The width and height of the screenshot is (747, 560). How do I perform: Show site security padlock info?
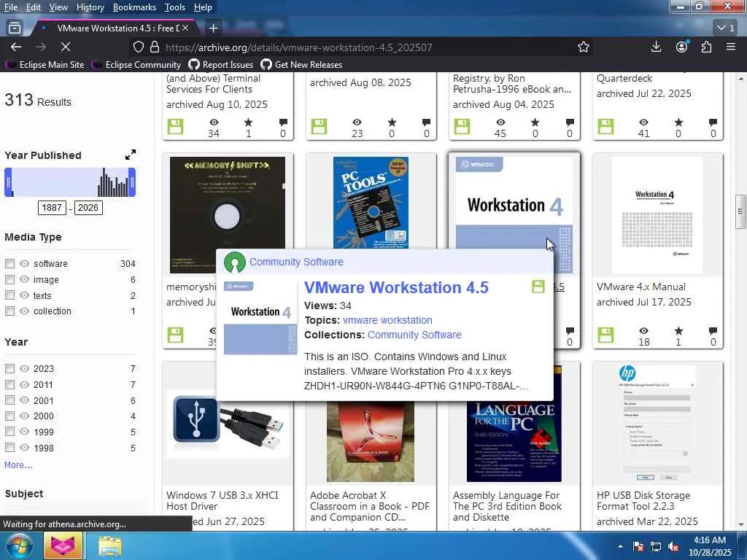click(x=155, y=47)
